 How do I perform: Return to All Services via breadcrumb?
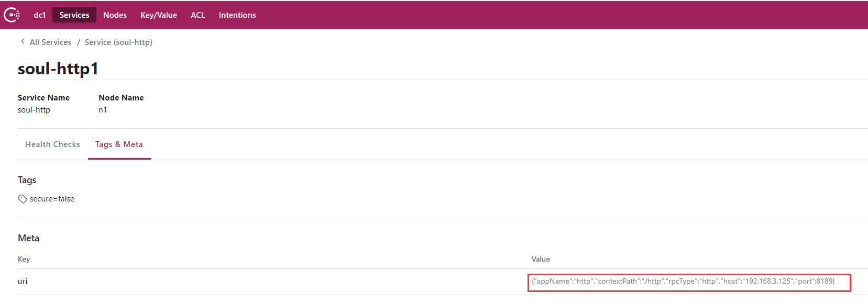50,42
